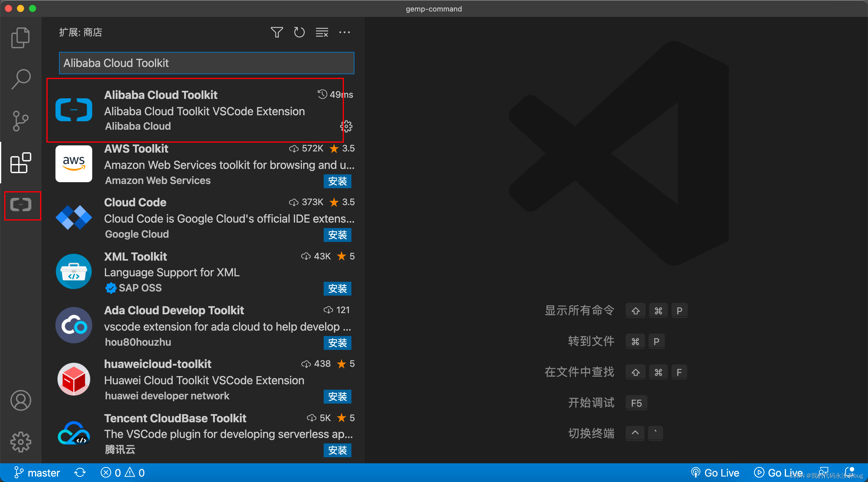The height and width of the screenshot is (482, 868).
Task: Refresh the extensions list
Action: [x=299, y=32]
